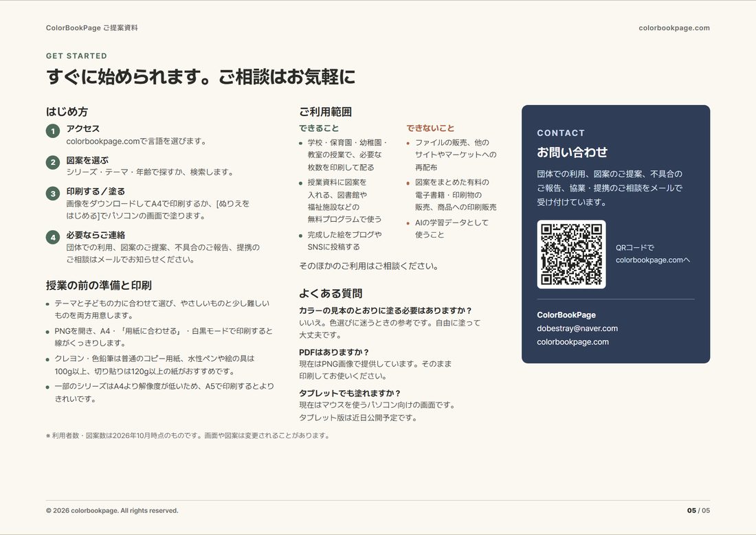Image resolution: width=756 pixels, height=535 pixels.
Task: Click the 'CONTACT' label in the card
Action: [561, 133]
